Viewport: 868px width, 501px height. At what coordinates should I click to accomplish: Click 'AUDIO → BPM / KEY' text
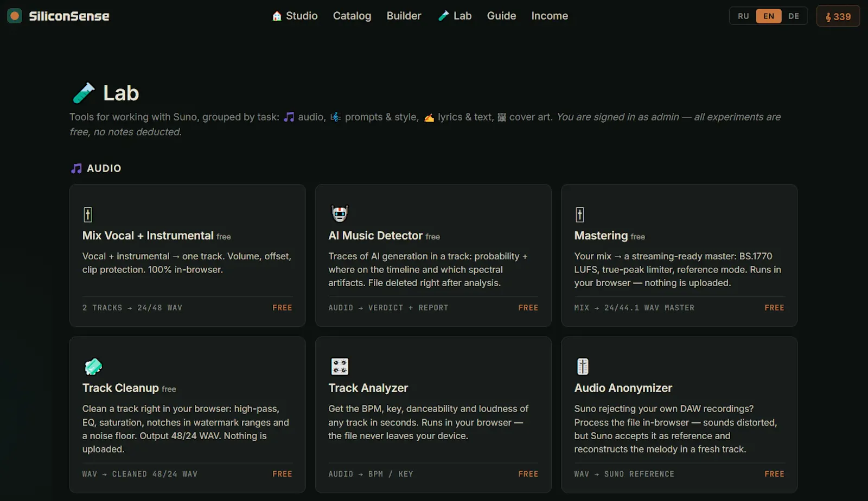[x=371, y=474]
